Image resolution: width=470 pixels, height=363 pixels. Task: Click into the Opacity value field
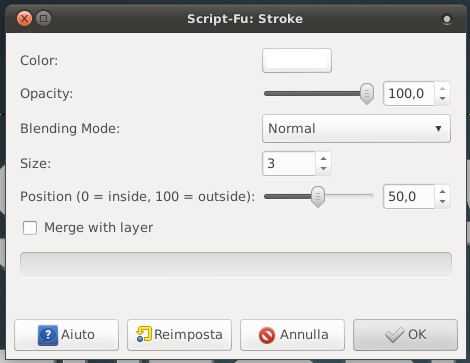(409, 94)
